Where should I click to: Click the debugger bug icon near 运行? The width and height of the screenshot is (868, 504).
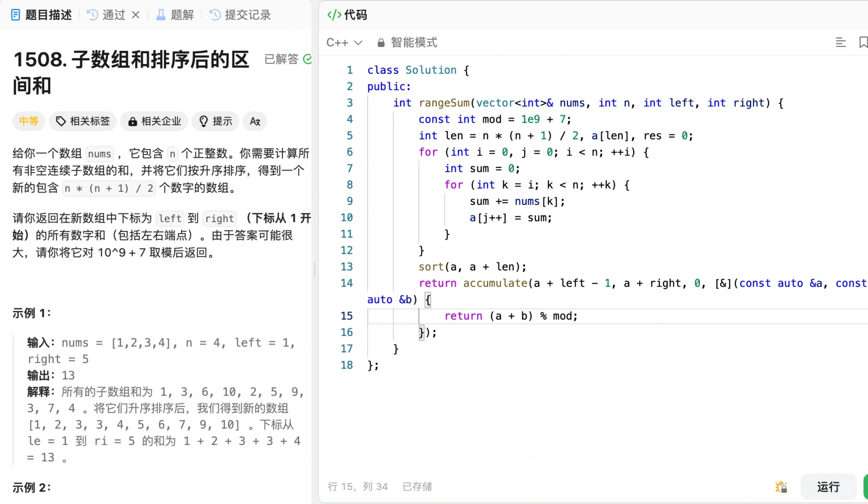[781, 487]
